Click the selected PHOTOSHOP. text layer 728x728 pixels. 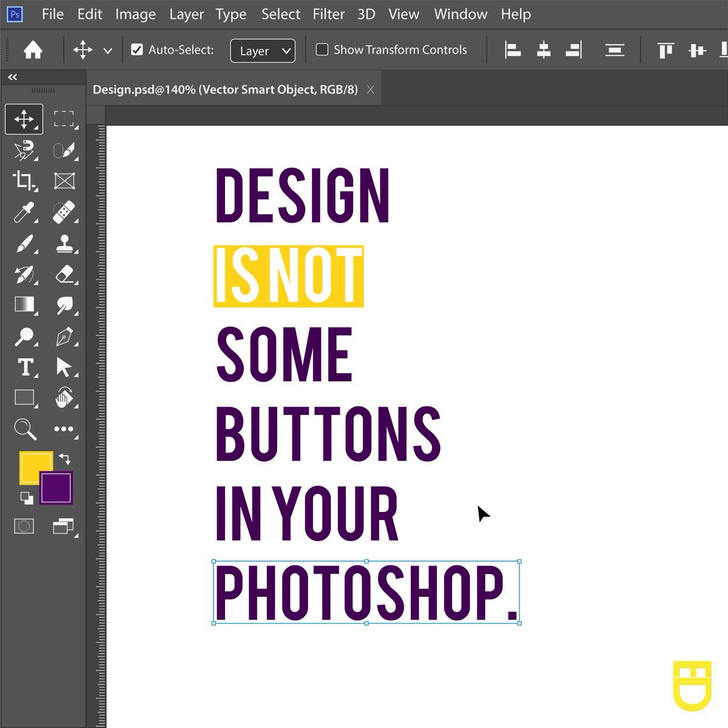tap(366, 592)
